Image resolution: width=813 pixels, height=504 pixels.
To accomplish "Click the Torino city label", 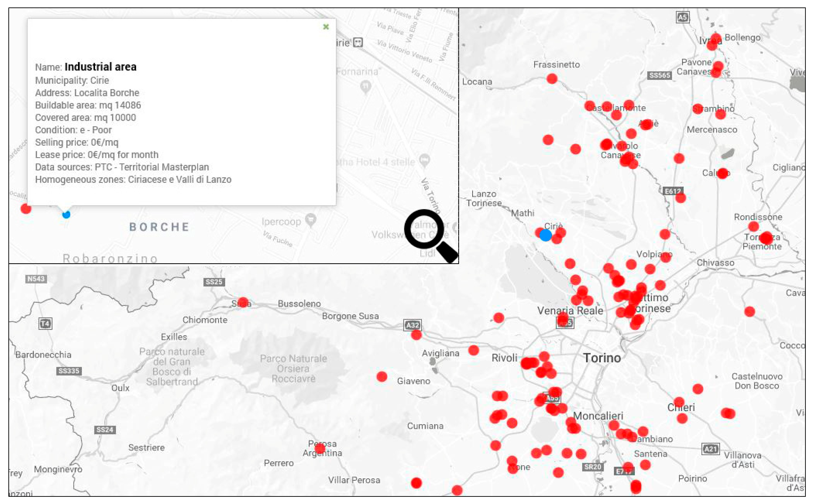I will [x=602, y=358].
